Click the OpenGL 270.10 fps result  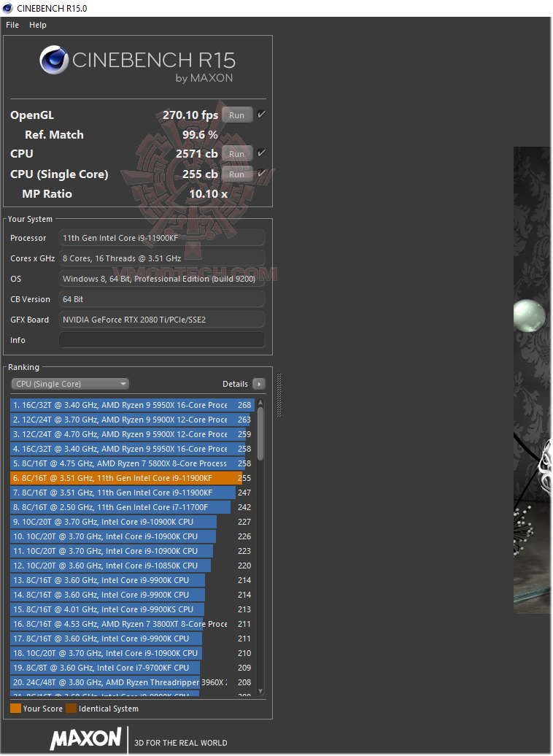click(x=190, y=115)
